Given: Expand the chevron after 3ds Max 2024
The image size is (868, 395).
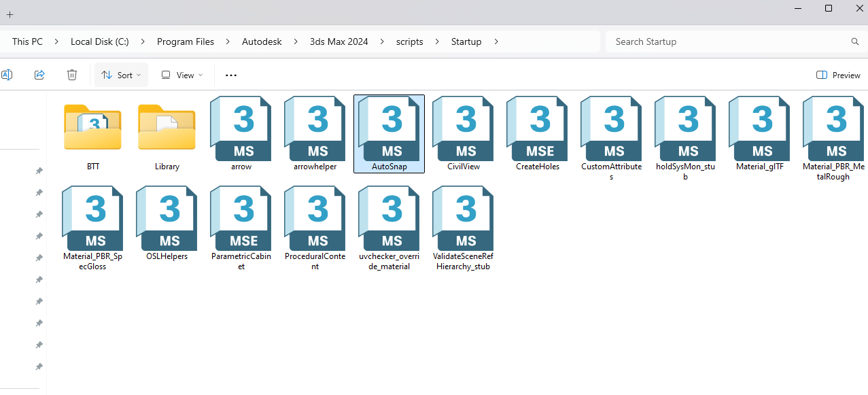Looking at the screenshot, I should (382, 41).
